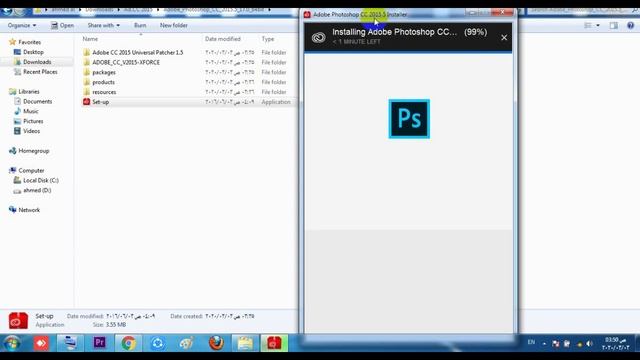640x360 pixels.
Task: Open the computer-icon app next to Premiere on taskbar
Action: (70, 343)
